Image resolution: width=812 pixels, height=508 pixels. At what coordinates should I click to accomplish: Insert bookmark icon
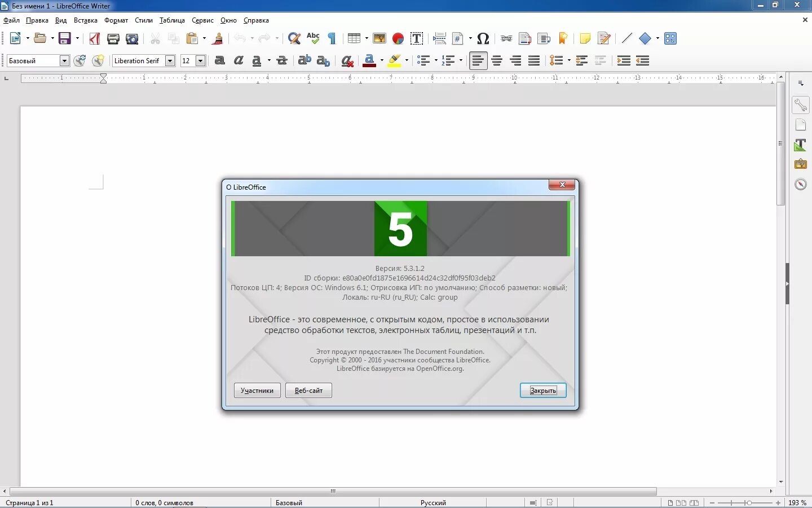point(562,38)
